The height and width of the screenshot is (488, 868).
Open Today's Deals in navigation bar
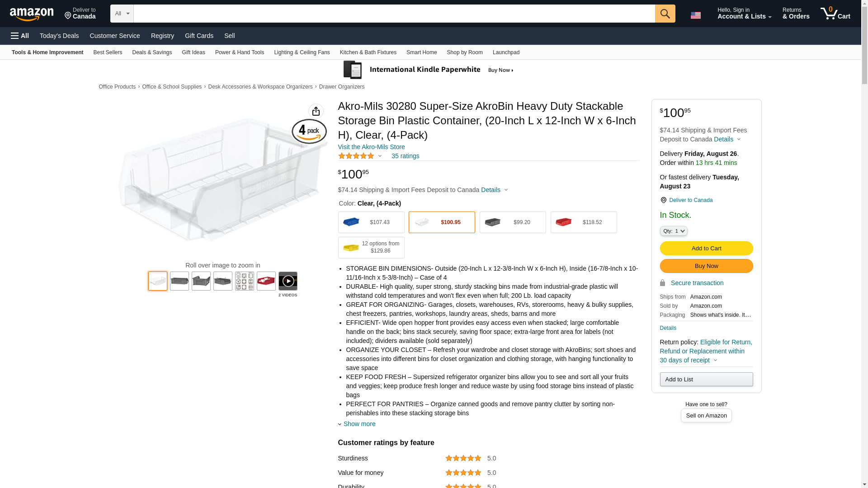click(x=59, y=36)
